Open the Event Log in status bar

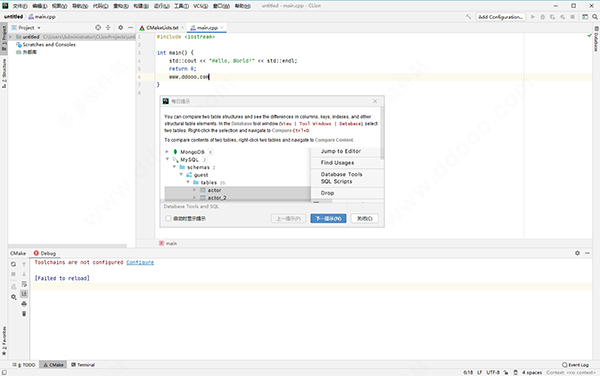(575, 365)
